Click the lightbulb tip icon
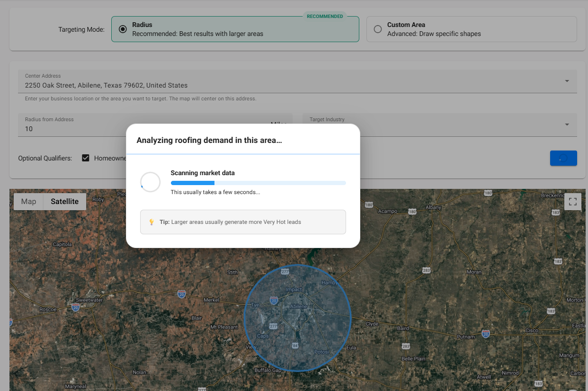588x391 pixels. click(151, 222)
